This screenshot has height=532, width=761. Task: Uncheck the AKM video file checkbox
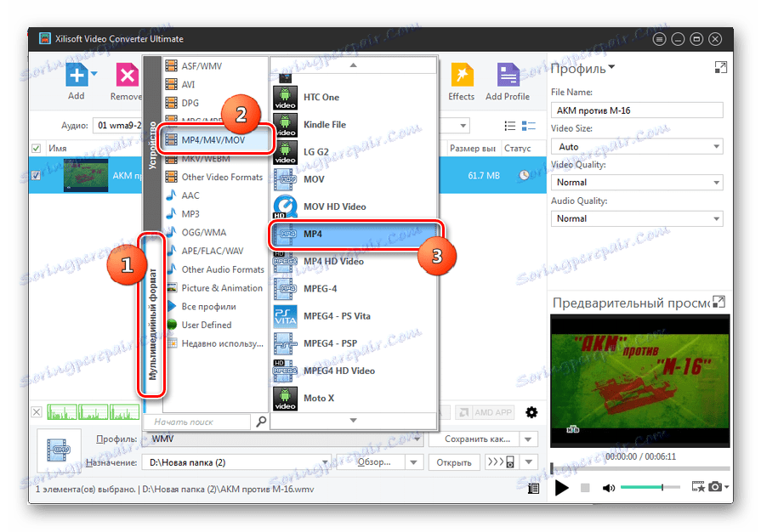pos(36,175)
